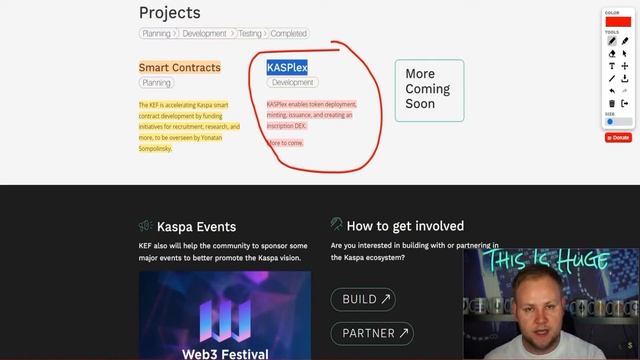Click the How to get involved icon
Screen dimensions: 640x360
336,224
